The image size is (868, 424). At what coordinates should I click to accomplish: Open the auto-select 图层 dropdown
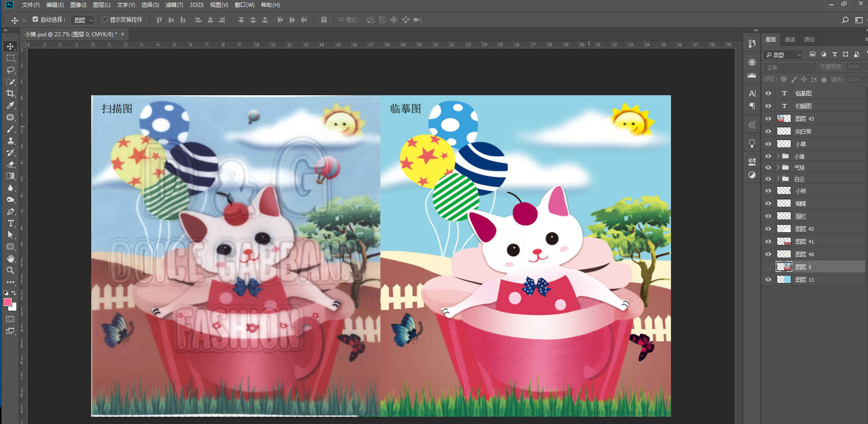pos(83,20)
